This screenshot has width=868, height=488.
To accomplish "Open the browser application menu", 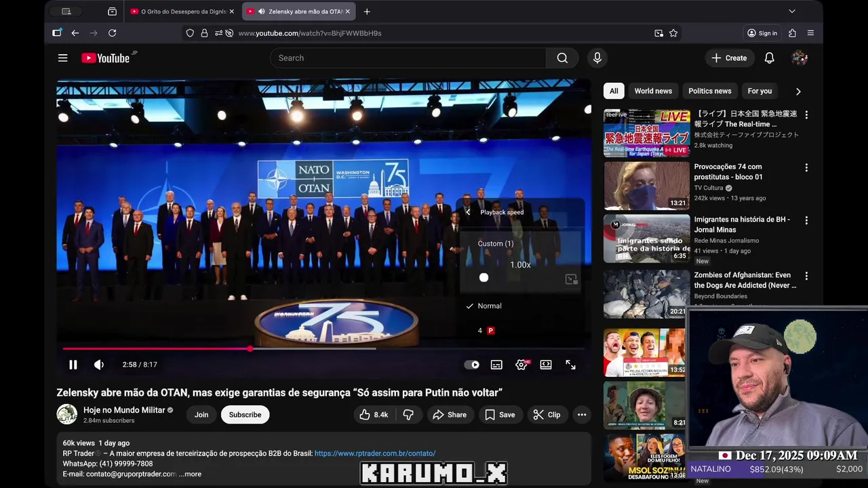I will [810, 33].
